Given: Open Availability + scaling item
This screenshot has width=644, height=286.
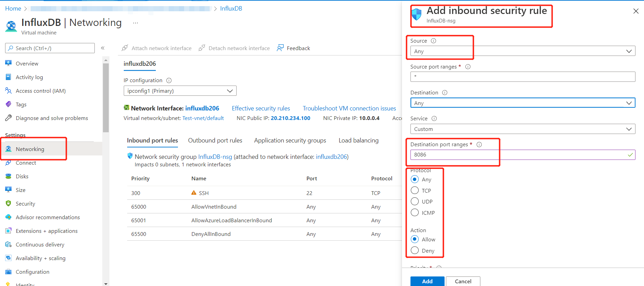Looking at the screenshot, I should click(41, 258).
